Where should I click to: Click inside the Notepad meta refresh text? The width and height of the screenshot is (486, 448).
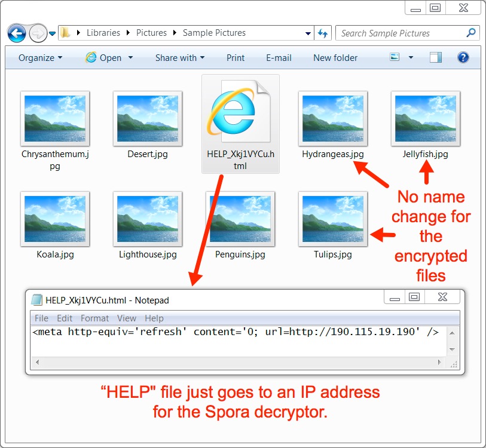coord(236,332)
